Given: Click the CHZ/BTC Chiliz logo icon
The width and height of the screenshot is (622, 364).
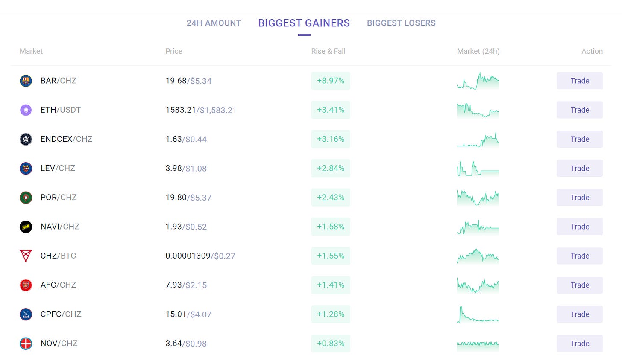Looking at the screenshot, I should click(x=26, y=256).
